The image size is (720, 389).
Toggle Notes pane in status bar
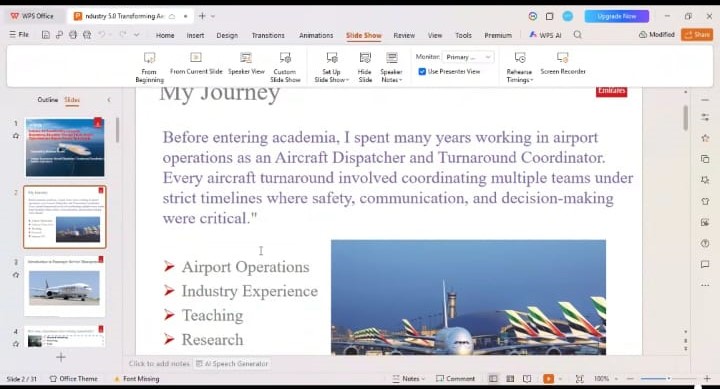(408, 378)
